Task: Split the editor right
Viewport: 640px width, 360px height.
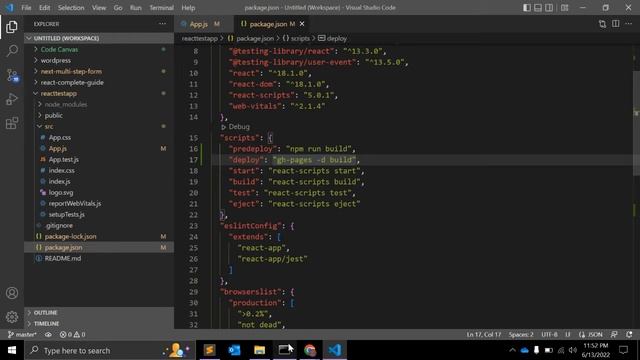Action: click(x=616, y=24)
